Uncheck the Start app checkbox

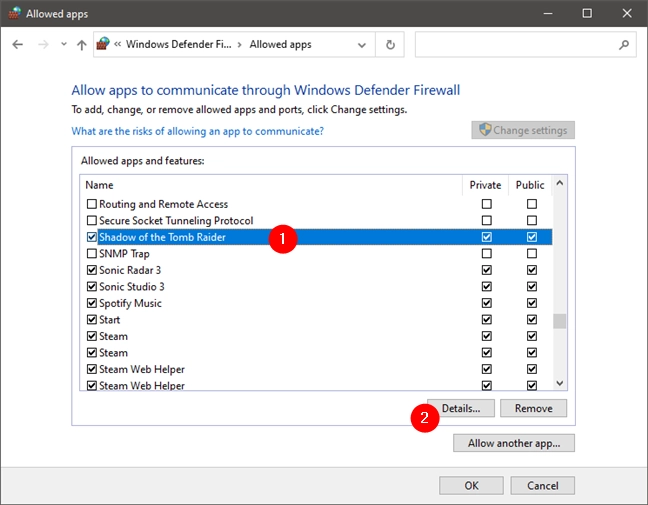point(92,319)
